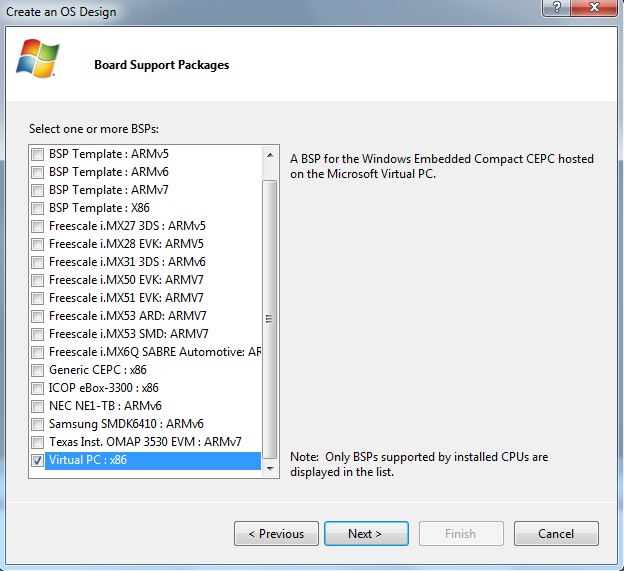Viewport: 624px width, 571px height.
Task: Go back with the Previous button
Action: (x=276, y=534)
